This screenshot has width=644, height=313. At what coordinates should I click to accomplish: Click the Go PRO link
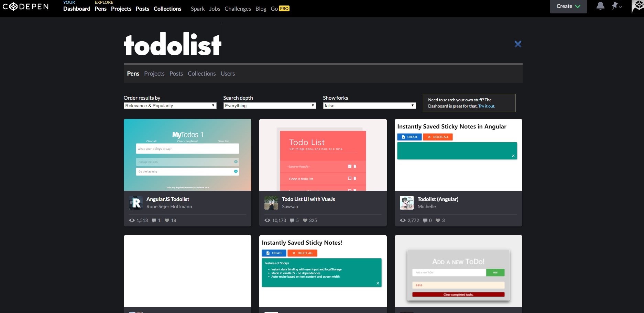(x=280, y=9)
